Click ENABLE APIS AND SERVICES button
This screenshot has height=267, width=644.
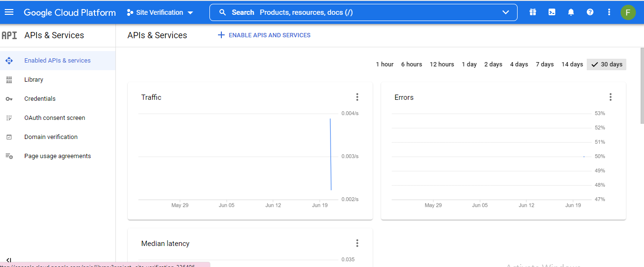264,35
